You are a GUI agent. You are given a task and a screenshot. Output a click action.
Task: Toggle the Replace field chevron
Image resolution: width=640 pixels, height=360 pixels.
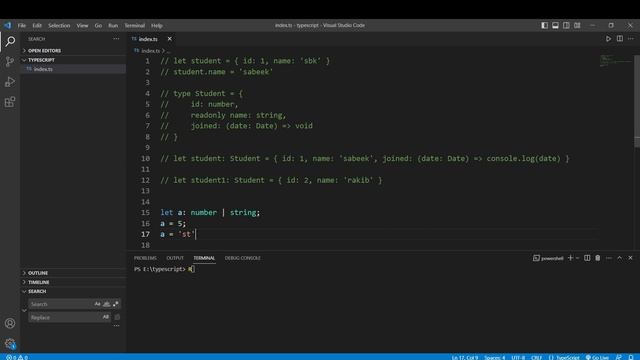pos(24,311)
